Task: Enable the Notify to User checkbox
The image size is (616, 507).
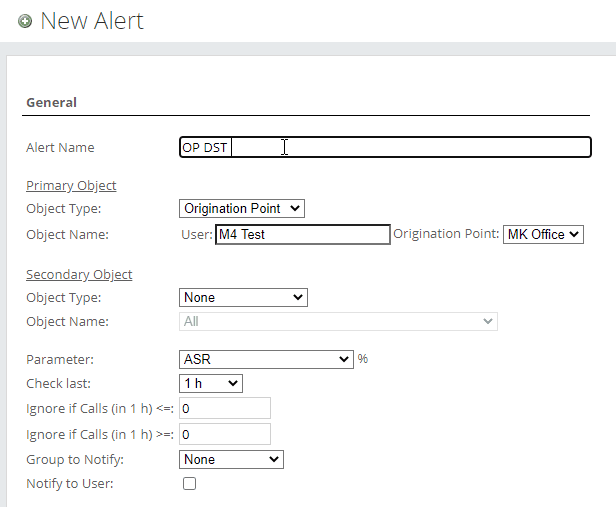Action: point(189,483)
